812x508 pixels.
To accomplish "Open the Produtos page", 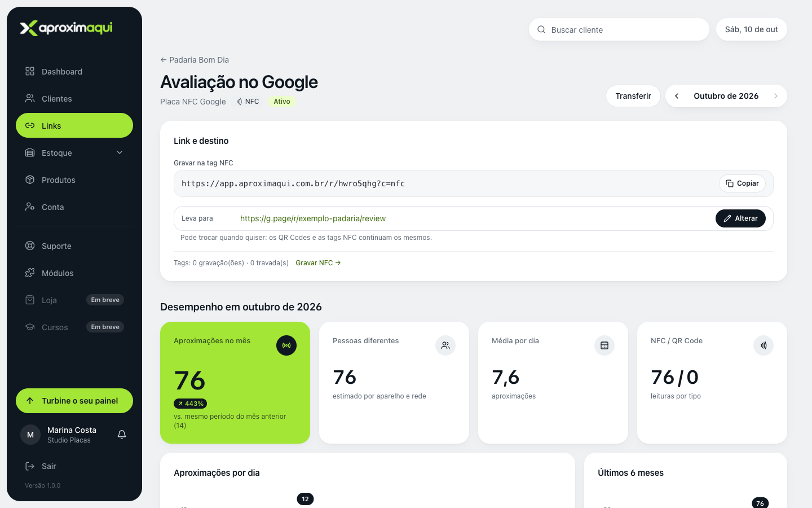I will (x=74, y=180).
